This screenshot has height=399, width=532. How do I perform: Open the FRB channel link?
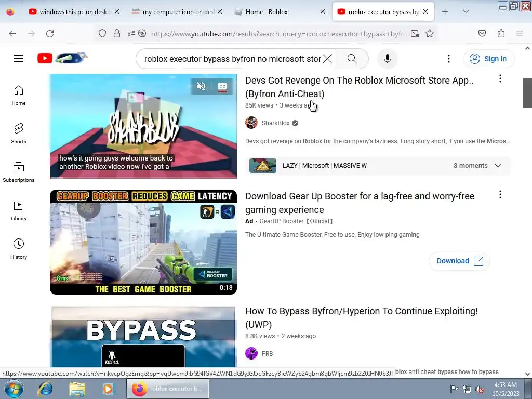tap(268, 353)
